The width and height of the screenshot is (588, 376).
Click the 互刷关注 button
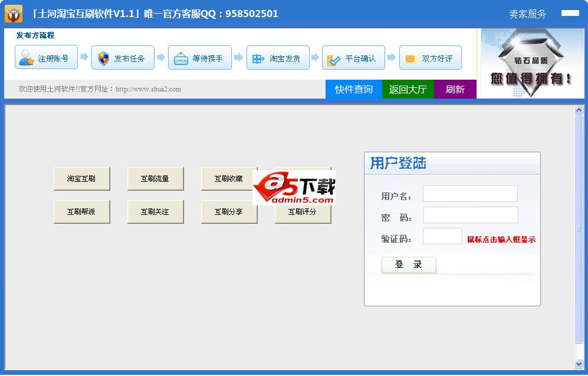point(156,212)
